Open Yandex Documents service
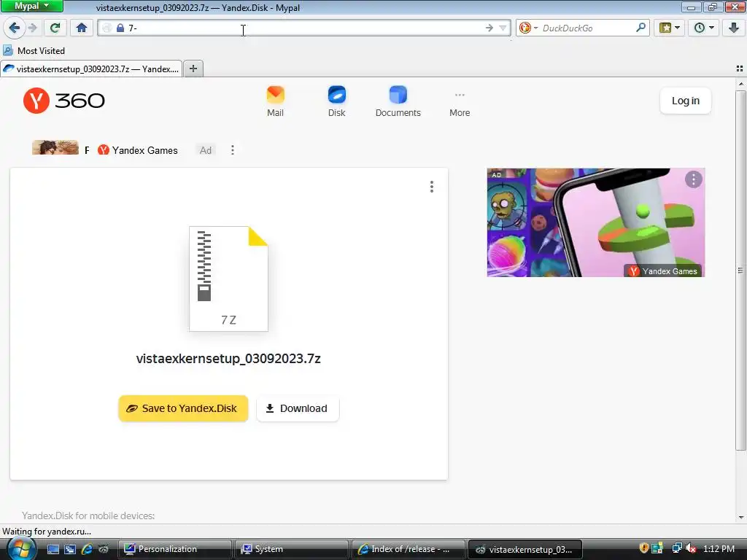Screen dimensions: 747x560 pos(398,101)
